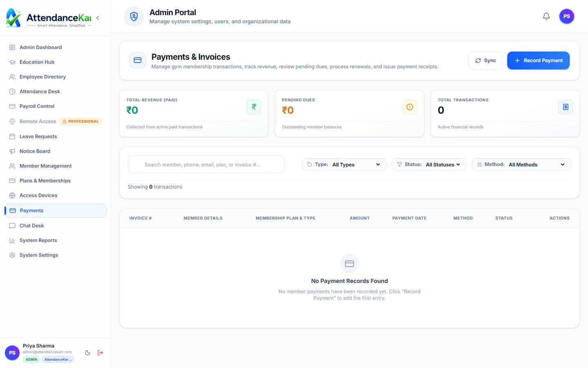Viewport: 588px width, 368px height.
Task: Click the AttendanceKar logo
Action: (49, 18)
